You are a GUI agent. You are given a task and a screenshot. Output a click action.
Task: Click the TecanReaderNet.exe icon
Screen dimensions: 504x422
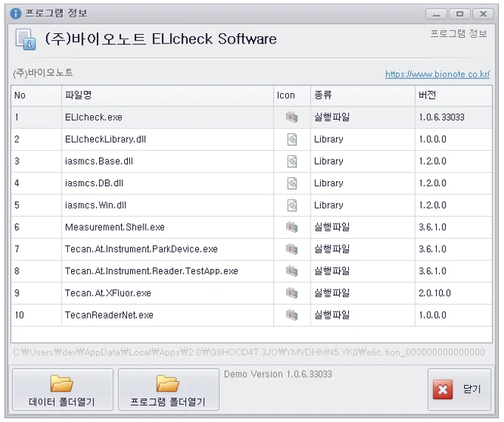pos(292,315)
